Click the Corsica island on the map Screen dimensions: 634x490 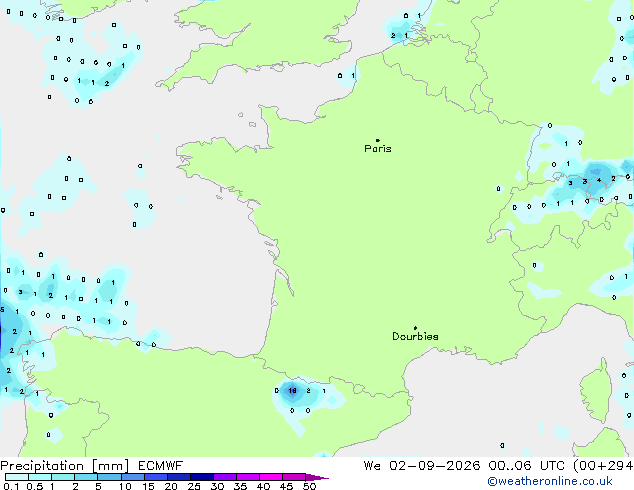(x=596, y=392)
